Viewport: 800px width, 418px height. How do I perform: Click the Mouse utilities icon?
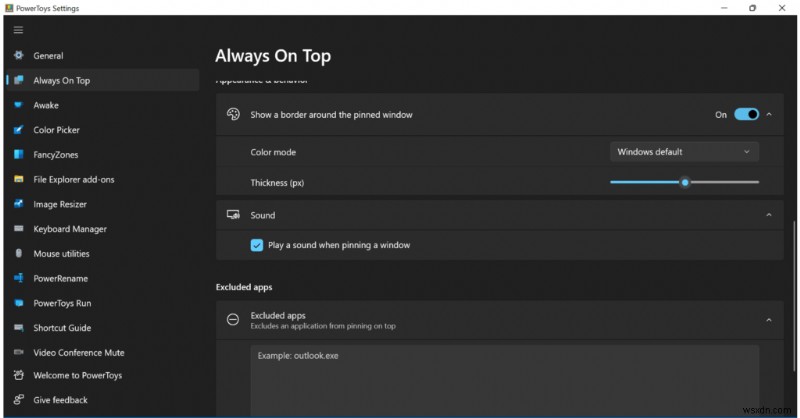(19, 253)
